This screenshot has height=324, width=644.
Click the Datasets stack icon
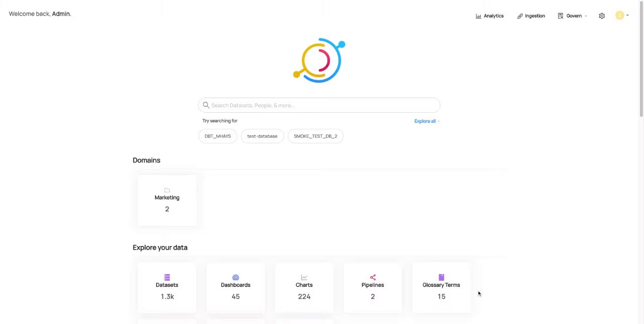pos(167,277)
